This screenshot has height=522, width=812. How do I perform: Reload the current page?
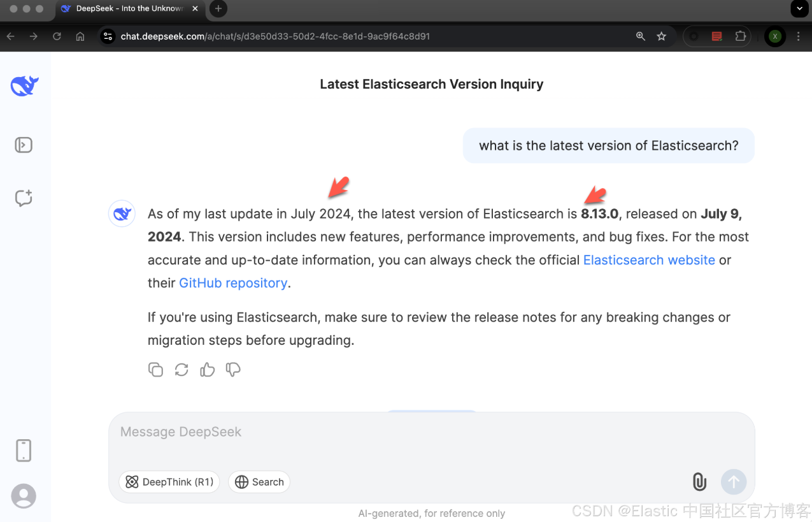[57, 36]
